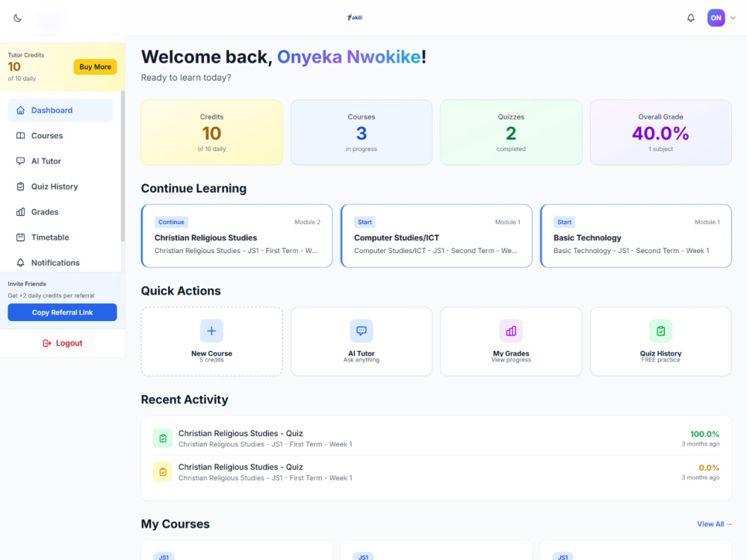Click the sidebar Notifications bell icon
747x560 pixels.
(20, 263)
